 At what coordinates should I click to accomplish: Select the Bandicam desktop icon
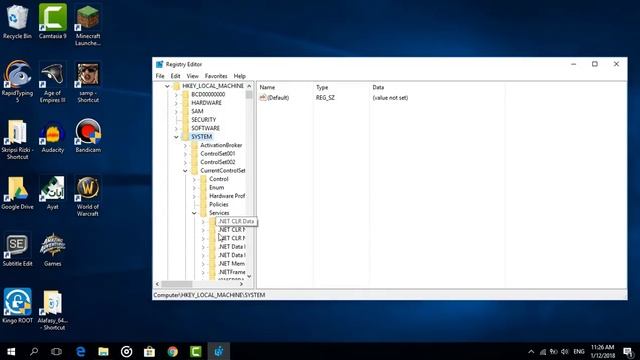(x=88, y=137)
